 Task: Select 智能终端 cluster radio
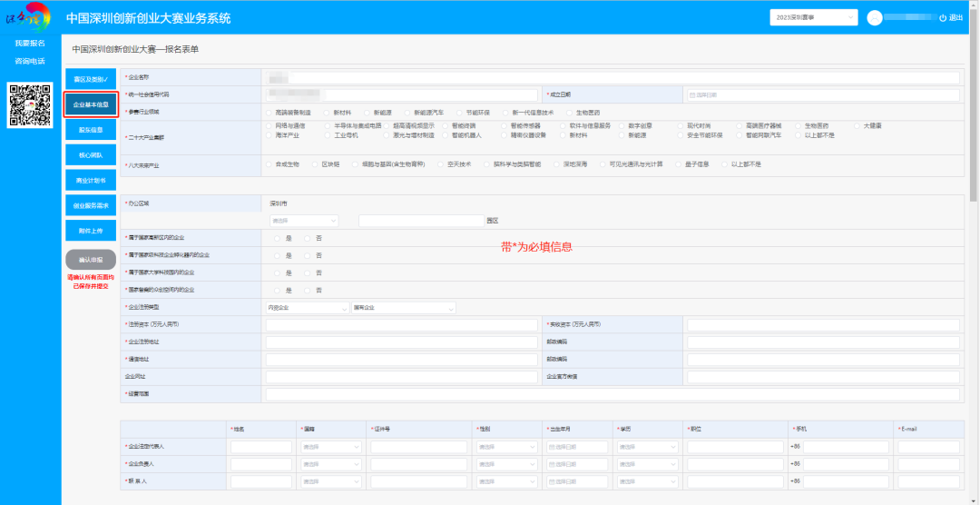[x=445, y=125]
